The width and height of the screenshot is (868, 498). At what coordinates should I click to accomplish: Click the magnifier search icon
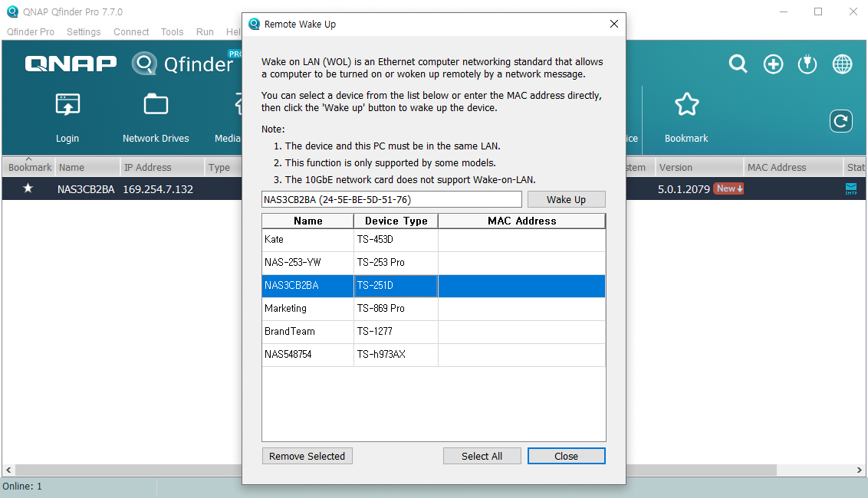point(738,64)
